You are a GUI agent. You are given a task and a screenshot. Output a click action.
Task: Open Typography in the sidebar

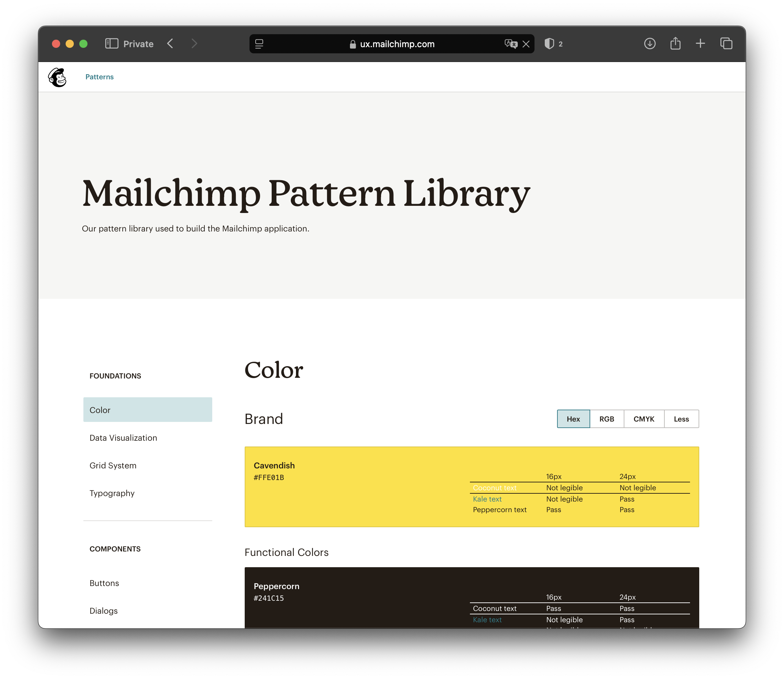tap(112, 493)
